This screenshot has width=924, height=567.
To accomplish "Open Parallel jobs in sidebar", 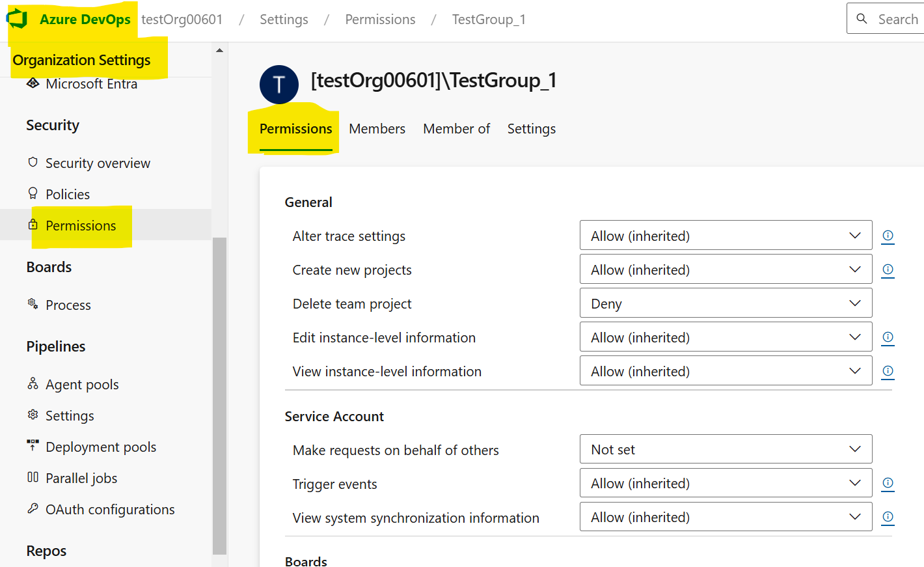I will 81,478.
